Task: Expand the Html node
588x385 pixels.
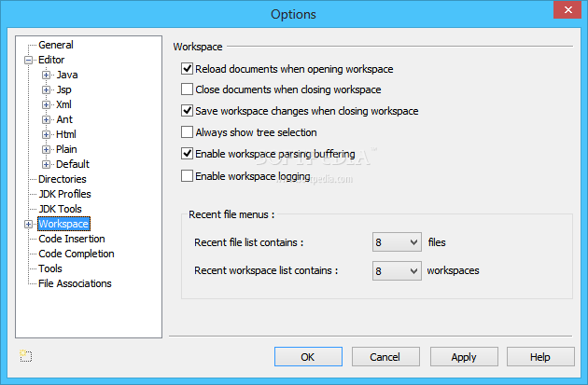Action: coord(46,134)
